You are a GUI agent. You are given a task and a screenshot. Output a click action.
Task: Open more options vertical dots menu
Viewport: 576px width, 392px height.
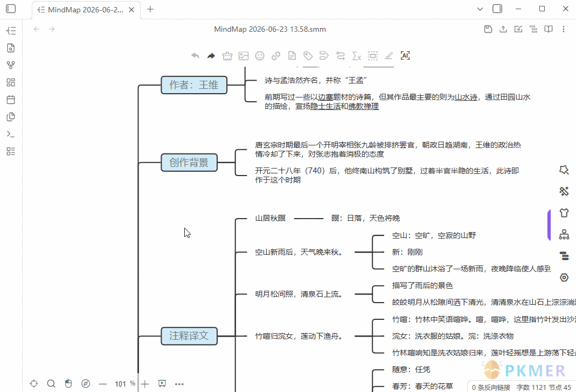[x=564, y=29]
